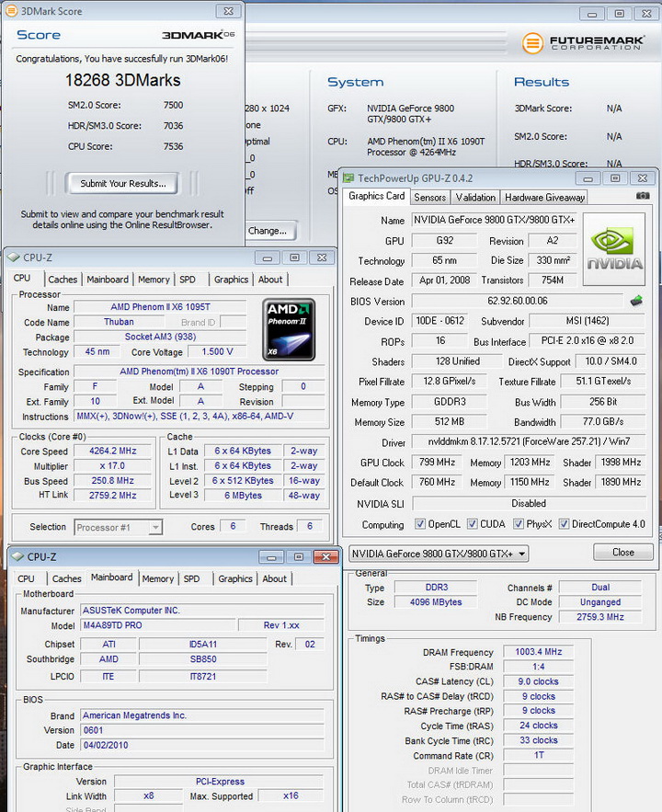Open About tab in lower CPU-Z window

click(x=274, y=579)
